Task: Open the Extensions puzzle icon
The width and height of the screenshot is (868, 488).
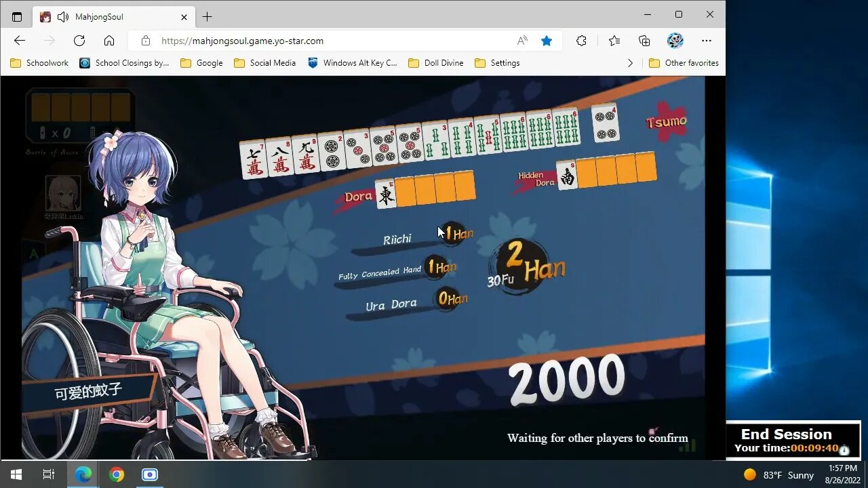Action: [581, 41]
